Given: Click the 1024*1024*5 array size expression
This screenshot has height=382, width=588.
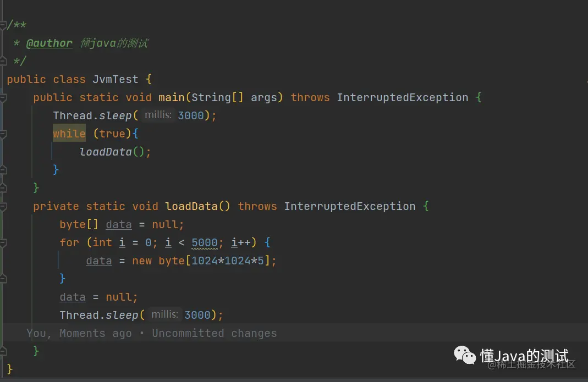Looking at the screenshot, I should click(228, 261).
